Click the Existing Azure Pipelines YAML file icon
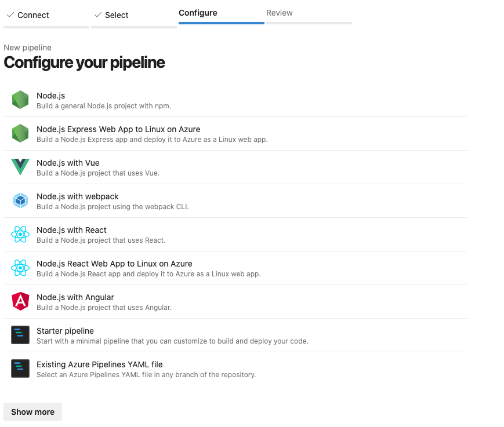Image resolution: width=504 pixels, height=427 pixels. [x=20, y=369]
